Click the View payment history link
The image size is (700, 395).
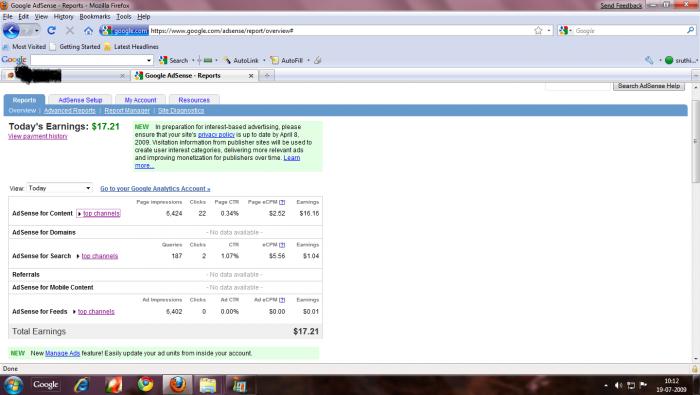(38, 137)
